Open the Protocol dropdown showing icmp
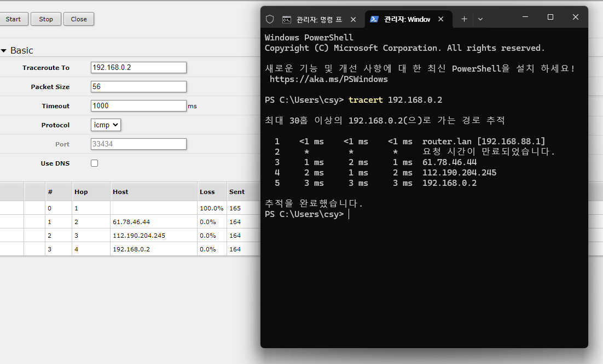The image size is (603, 364). click(x=106, y=125)
